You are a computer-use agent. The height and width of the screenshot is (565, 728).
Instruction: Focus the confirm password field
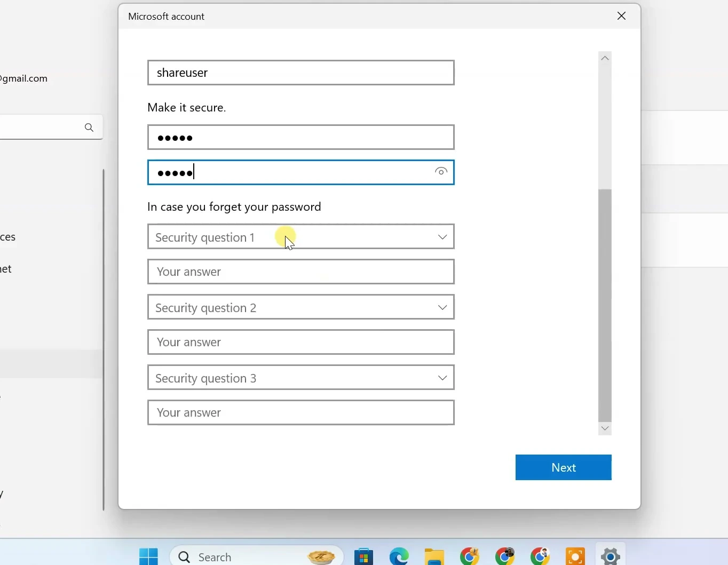(301, 172)
